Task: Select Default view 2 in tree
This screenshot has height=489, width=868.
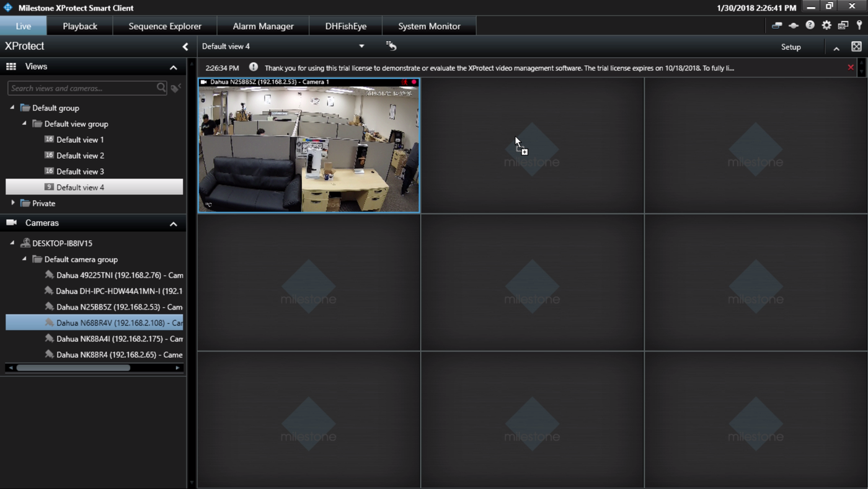Action: pos(80,156)
